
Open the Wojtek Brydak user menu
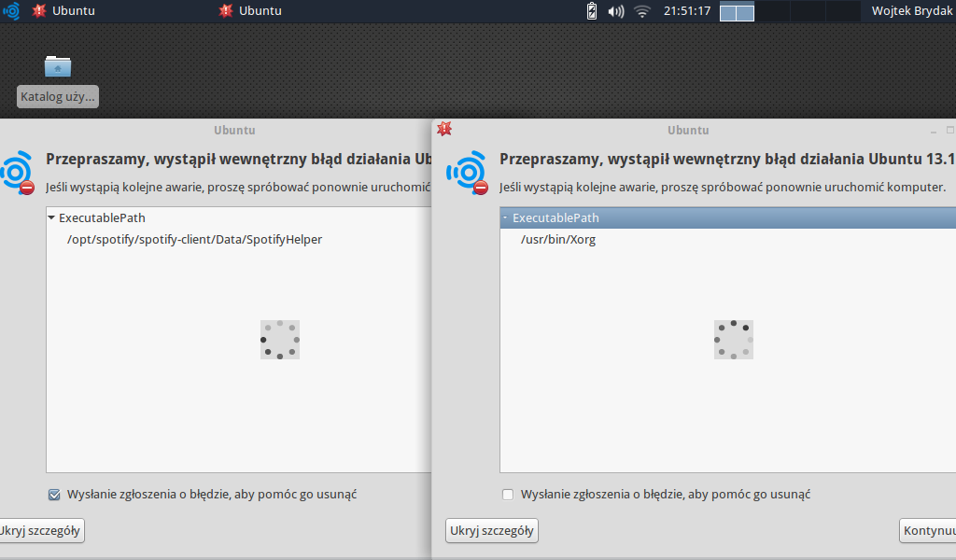pyautogui.click(x=912, y=11)
